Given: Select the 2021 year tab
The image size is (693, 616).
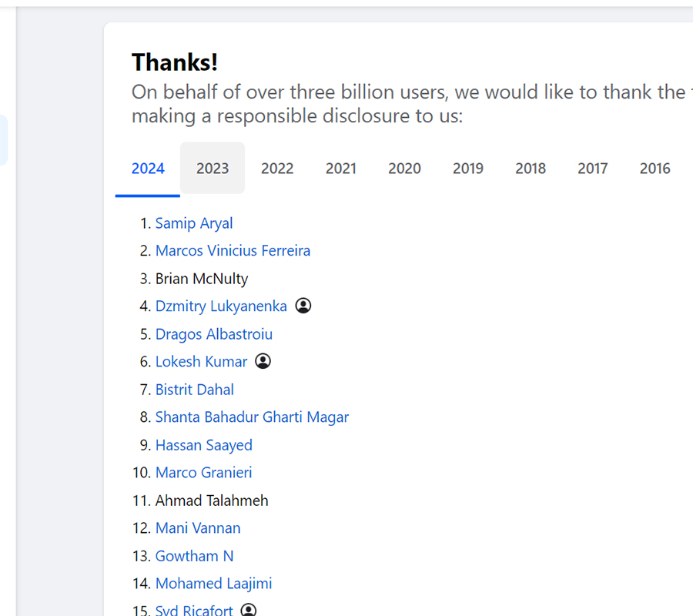Looking at the screenshot, I should click(x=341, y=169).
